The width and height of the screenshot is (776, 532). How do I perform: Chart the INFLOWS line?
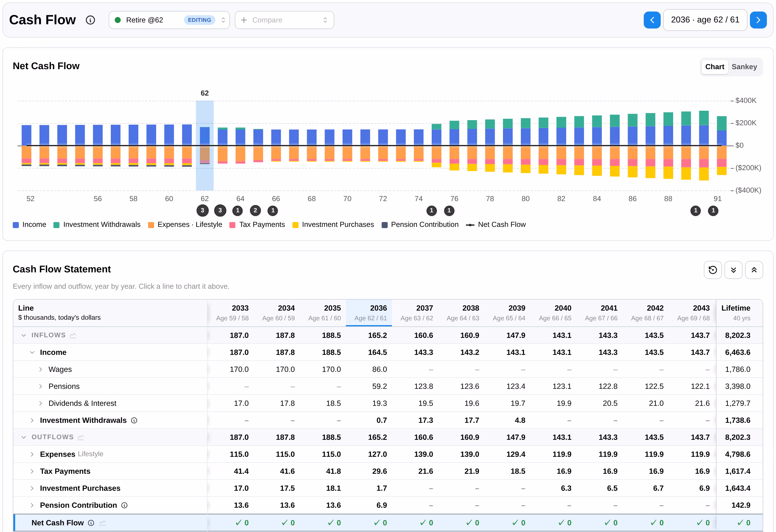[x=73, y=335]
